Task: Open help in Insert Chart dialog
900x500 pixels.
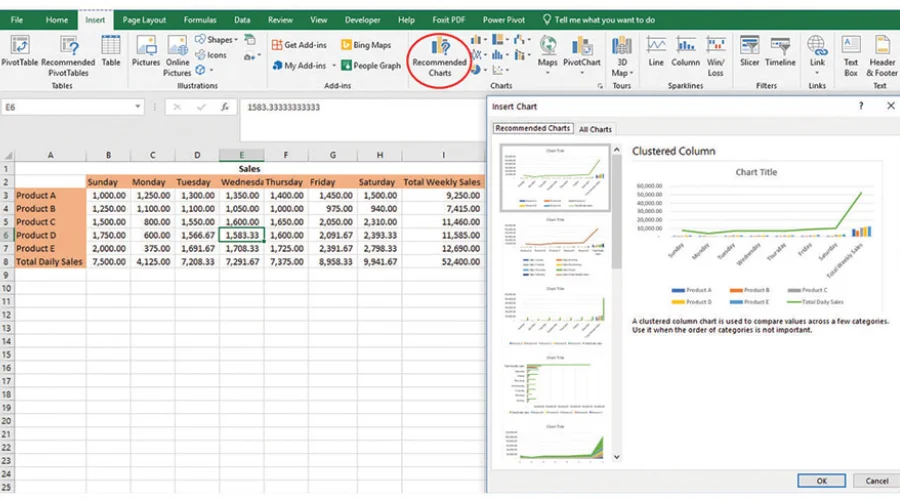Action: click(861, 106)
